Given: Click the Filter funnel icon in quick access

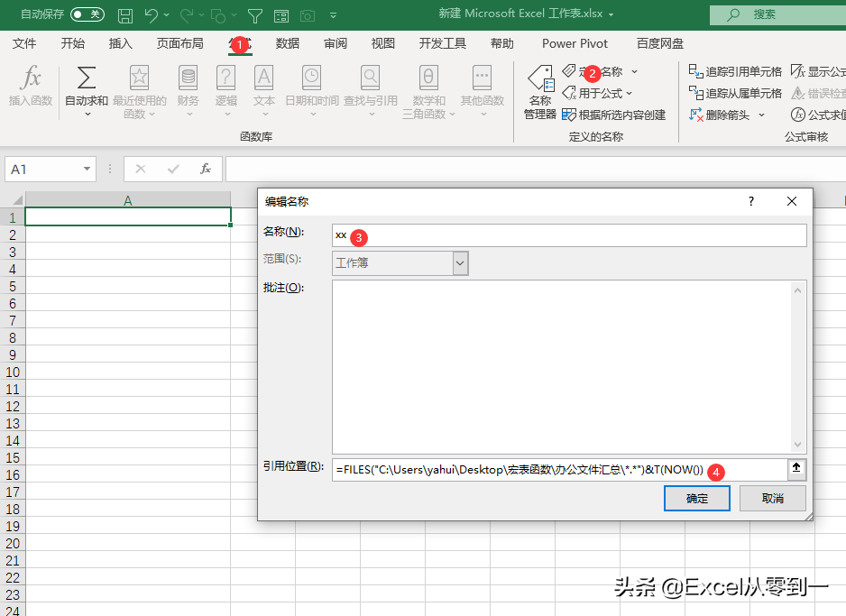Looking at the screenshot, I should tap(254, 16).
